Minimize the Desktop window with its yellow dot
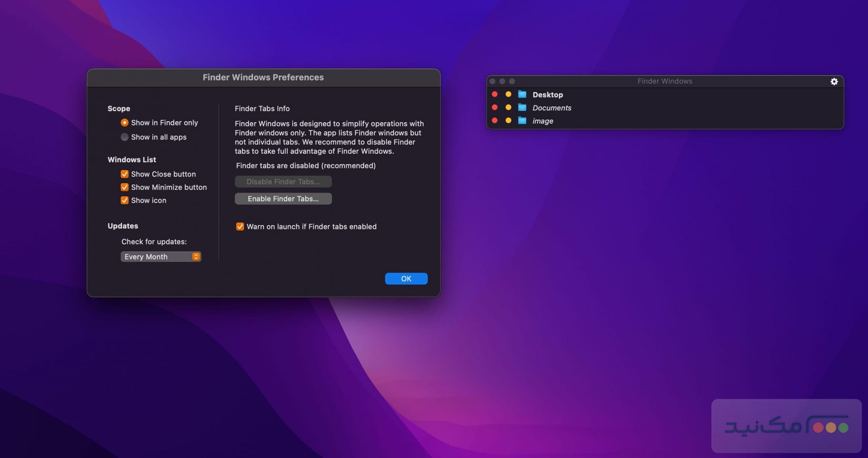The image size is (868, 458). [x=509, y=94]
